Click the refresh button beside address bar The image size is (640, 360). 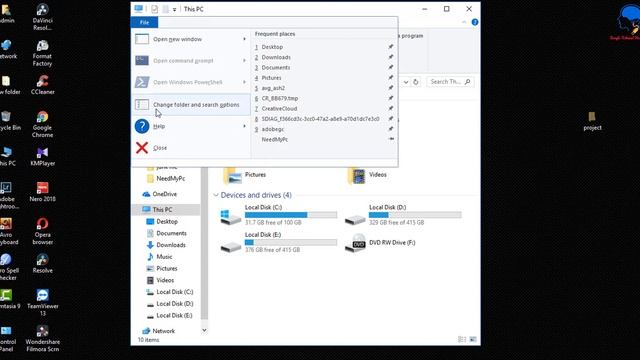[416, 82]
